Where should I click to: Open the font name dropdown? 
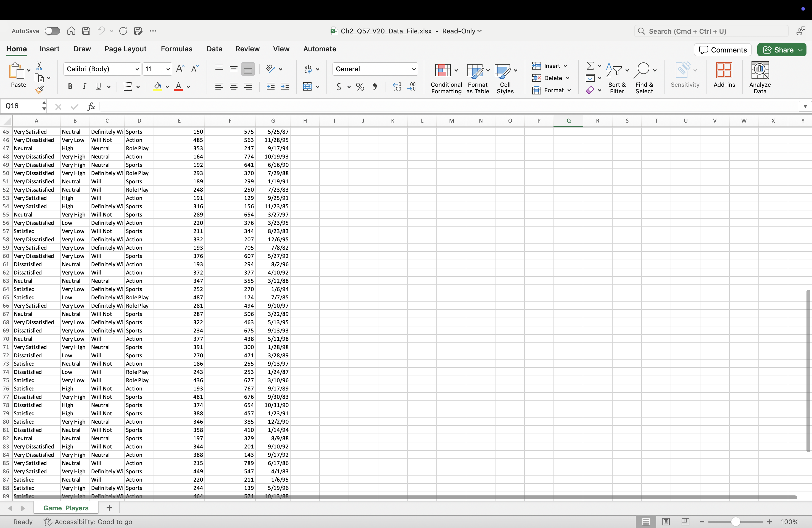137,69
